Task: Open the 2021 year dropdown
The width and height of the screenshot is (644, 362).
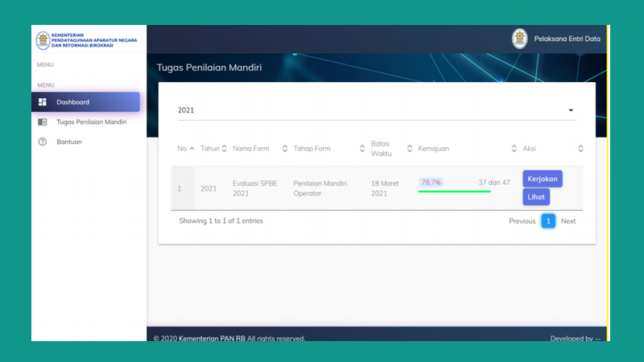Action: (x=377, y=110)
